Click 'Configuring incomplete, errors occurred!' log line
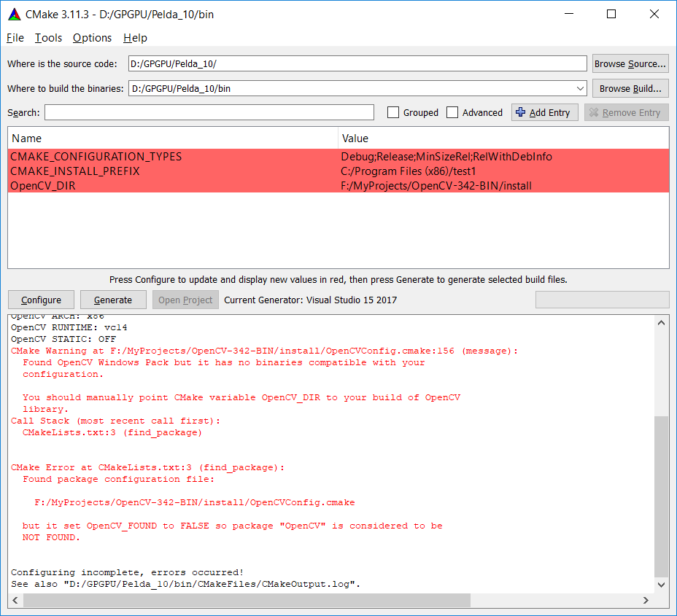The image size is (677, 616). (128, 572)
